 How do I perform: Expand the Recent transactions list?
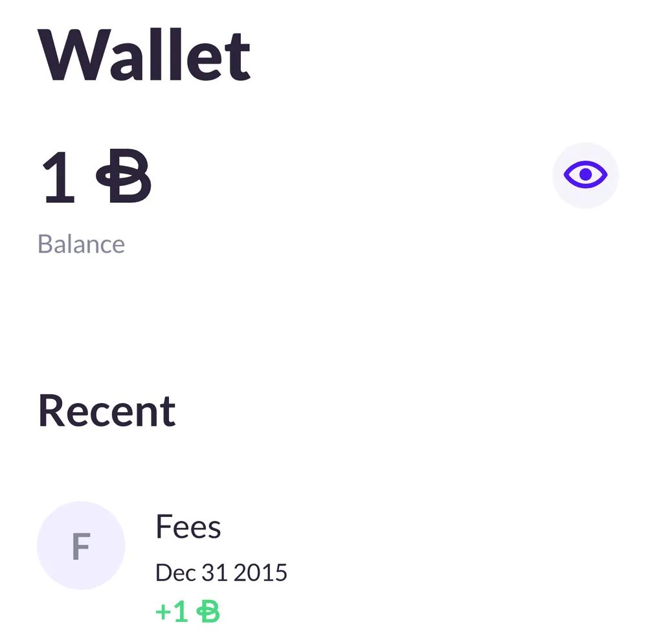(107, 409)
